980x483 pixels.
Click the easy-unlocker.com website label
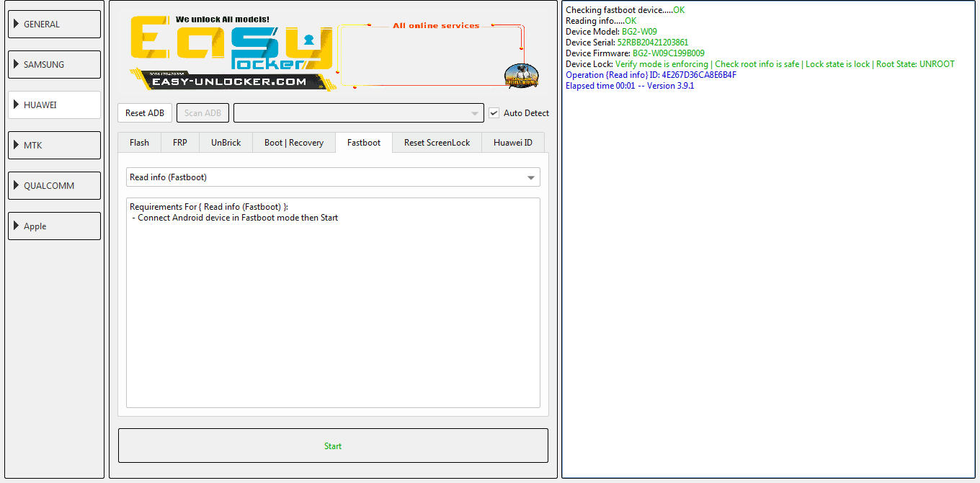click(x=230, y=81)
